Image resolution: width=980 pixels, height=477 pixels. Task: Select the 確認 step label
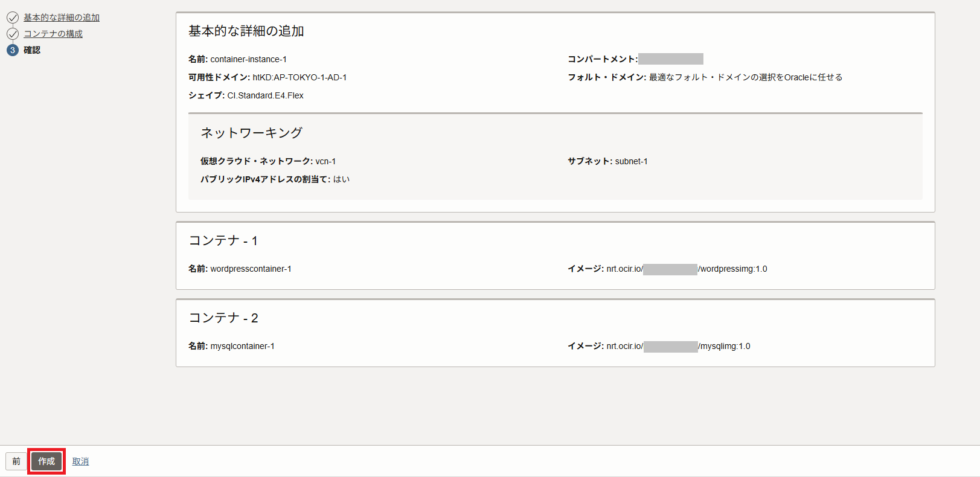(x=32, y=50)
